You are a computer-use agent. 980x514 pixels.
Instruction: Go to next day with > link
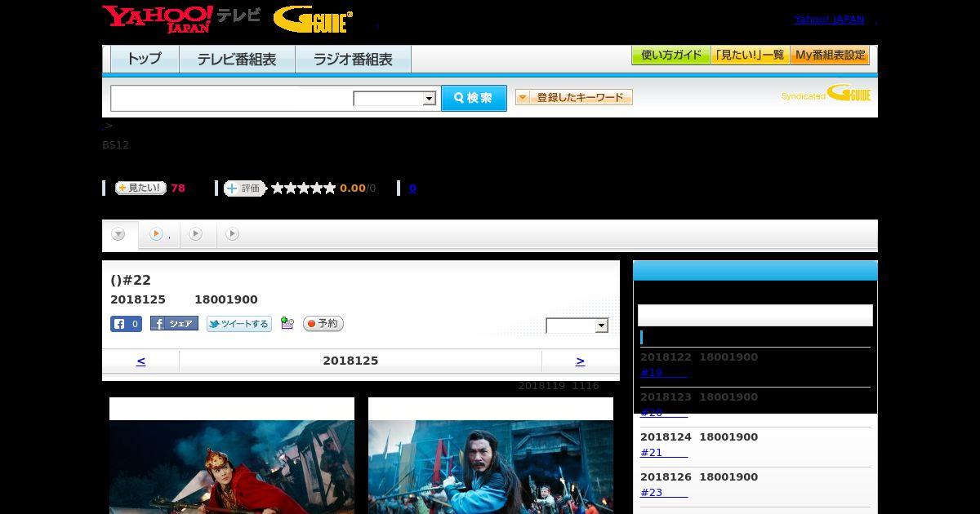[580, 361]
